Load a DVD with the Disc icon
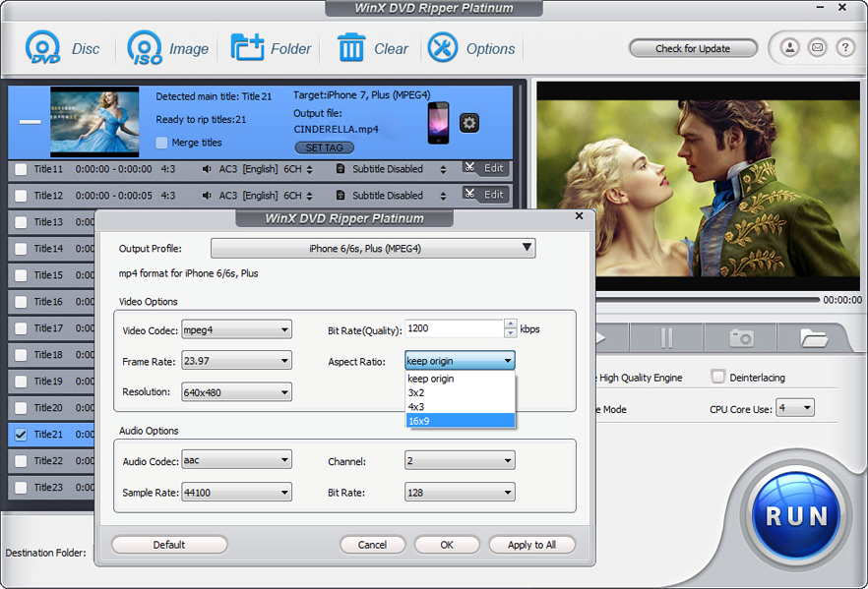Image resolution: width=868 pixels, height=589 pixels. point(42,48)
